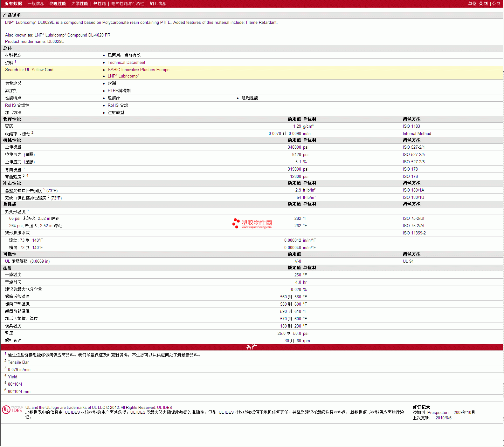
Task: Click the Internal Method link
Action: click(417, 134)
